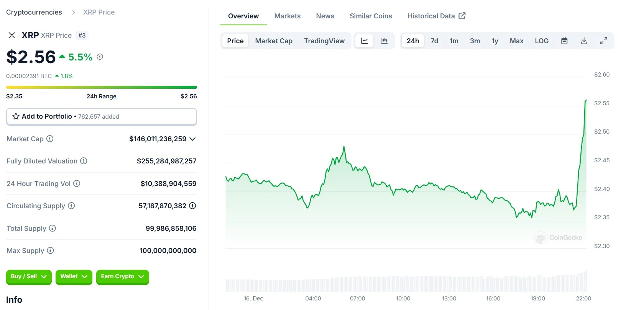Screen dimensions: 644x310
Task: Show 24 Hour Trading Vol info tooltip
Action: [x=77, y=183]
